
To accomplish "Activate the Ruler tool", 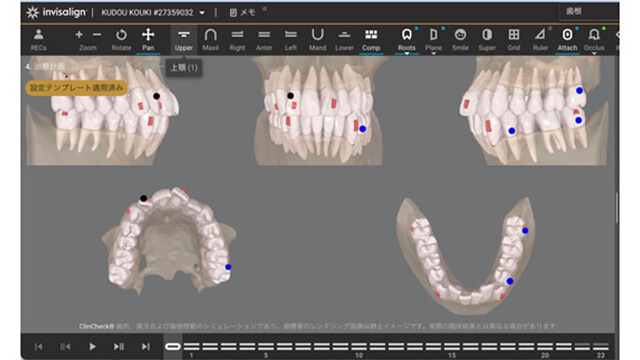I will [540, 40].
